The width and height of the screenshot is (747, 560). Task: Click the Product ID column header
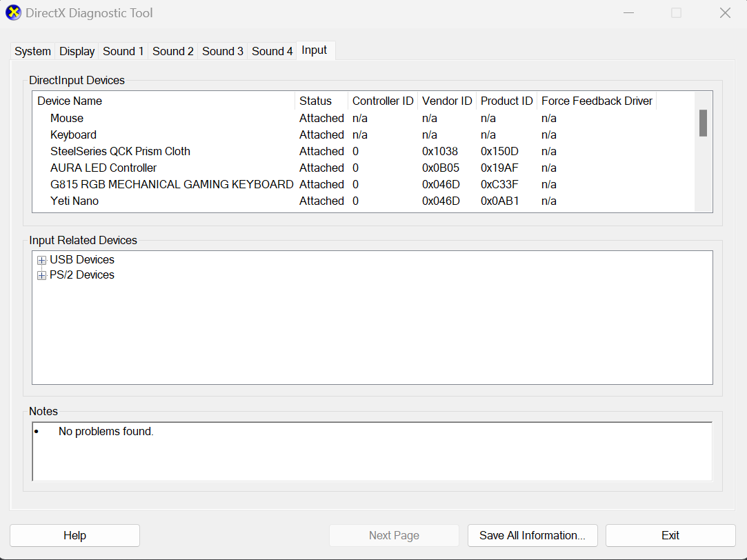tap(506, 101)
